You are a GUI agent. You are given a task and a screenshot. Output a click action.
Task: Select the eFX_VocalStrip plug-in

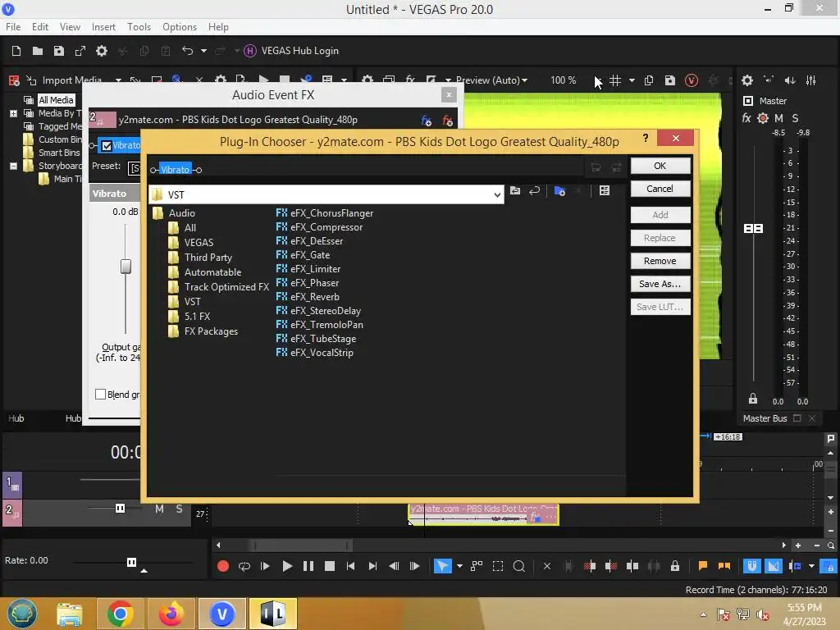pyautogui.click(x=314, y=353)
